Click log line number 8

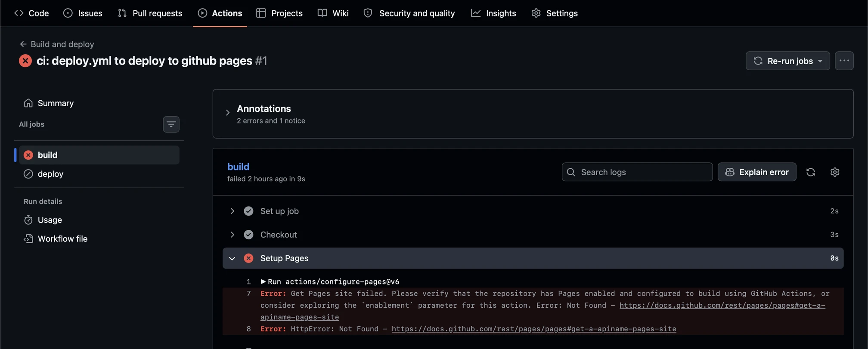point(248,329)
